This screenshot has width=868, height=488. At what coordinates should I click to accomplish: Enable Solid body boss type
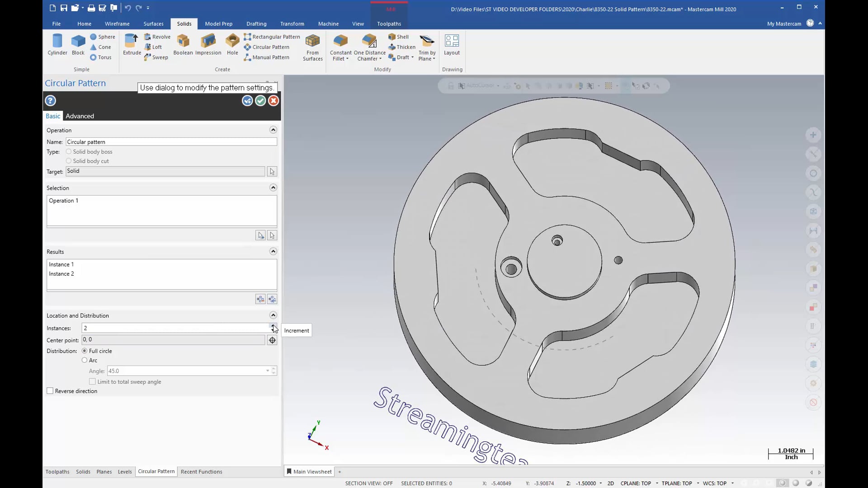click(x=69, y=151)
